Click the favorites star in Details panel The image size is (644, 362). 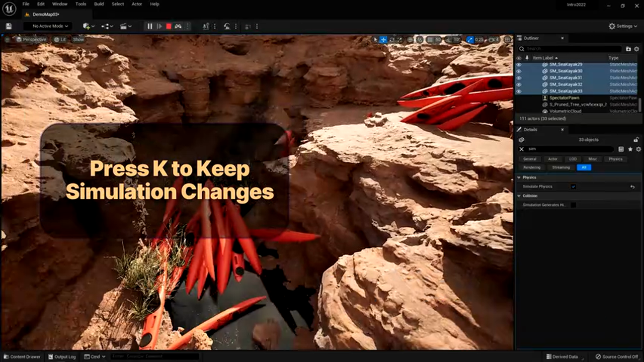(630, 149)
